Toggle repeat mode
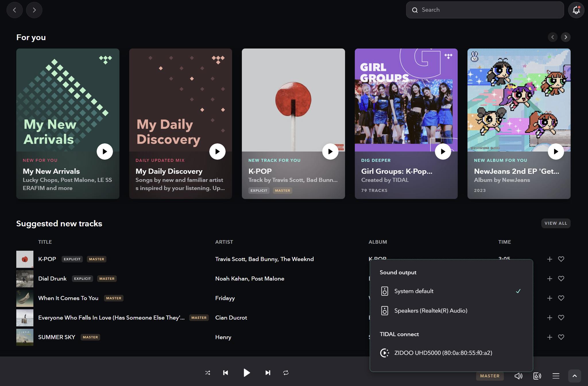The image size is (588, 386). [286, 373]
